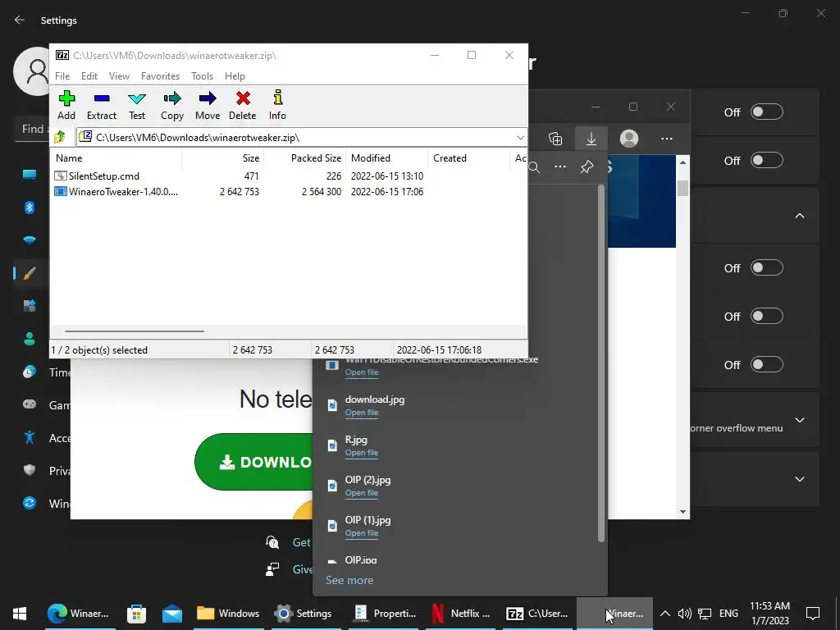Run Test on the archive in 7-Zip
The image size is (840, 630).
[137, 106]
